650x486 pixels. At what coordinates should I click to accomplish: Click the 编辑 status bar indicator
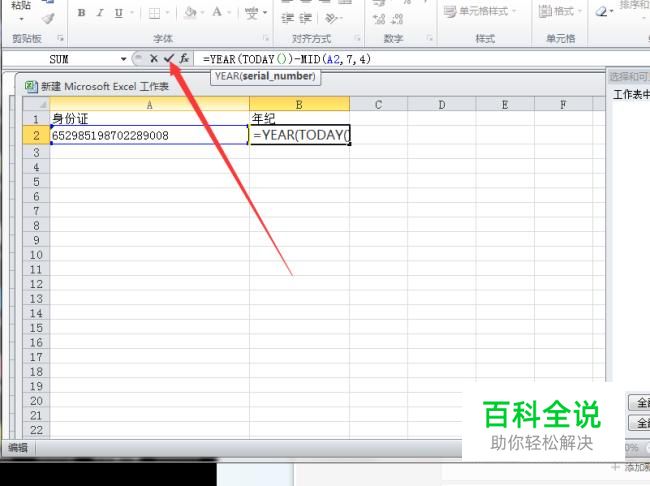18,448
